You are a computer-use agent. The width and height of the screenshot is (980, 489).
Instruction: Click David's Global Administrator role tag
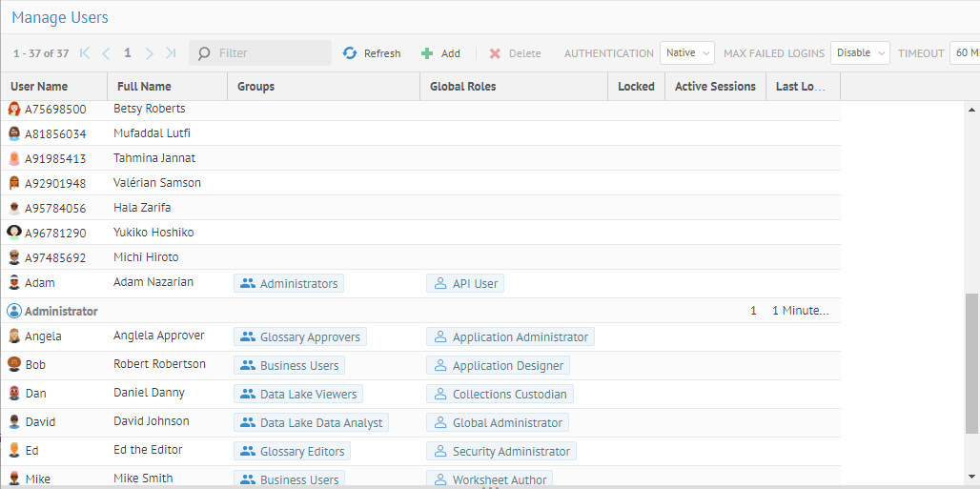[498, 422]
